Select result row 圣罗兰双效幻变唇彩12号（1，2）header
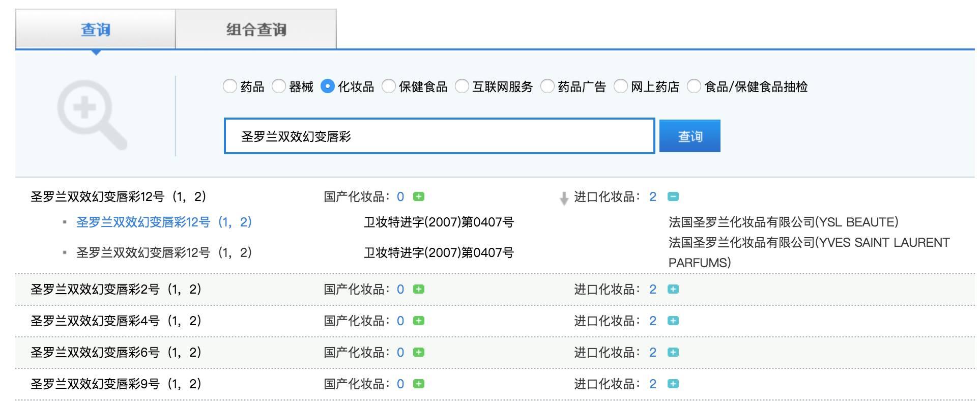The width and height of the screenshot is (980, 401). click(119, 197)
